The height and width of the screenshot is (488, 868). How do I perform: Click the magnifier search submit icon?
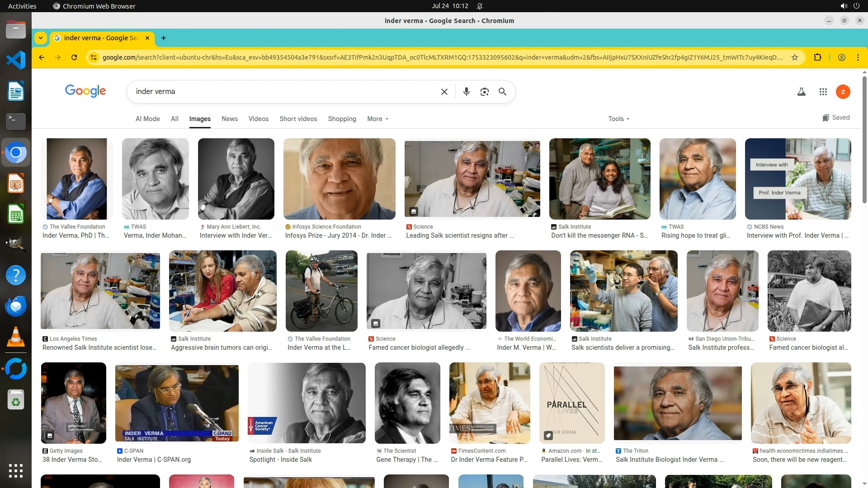(502, 92)
